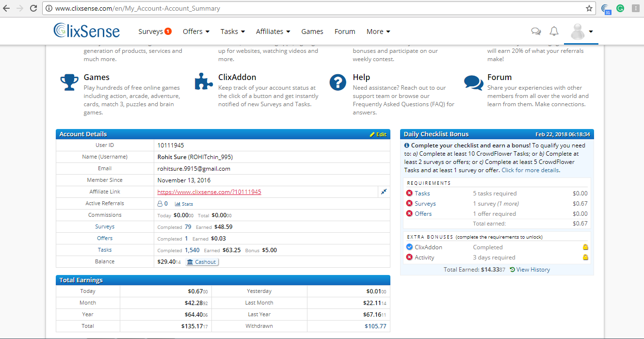Click the Forum speech bubbles icon
Viewport: 644px width, 339px height.
[473, 82]
